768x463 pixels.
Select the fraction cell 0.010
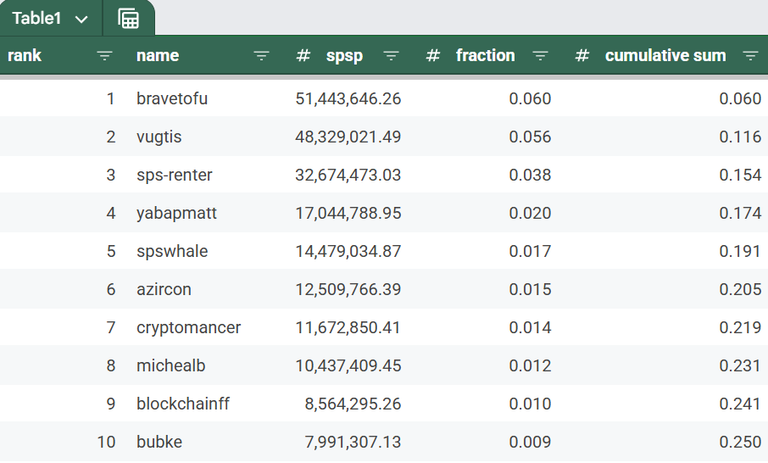(x=530, y=404)
